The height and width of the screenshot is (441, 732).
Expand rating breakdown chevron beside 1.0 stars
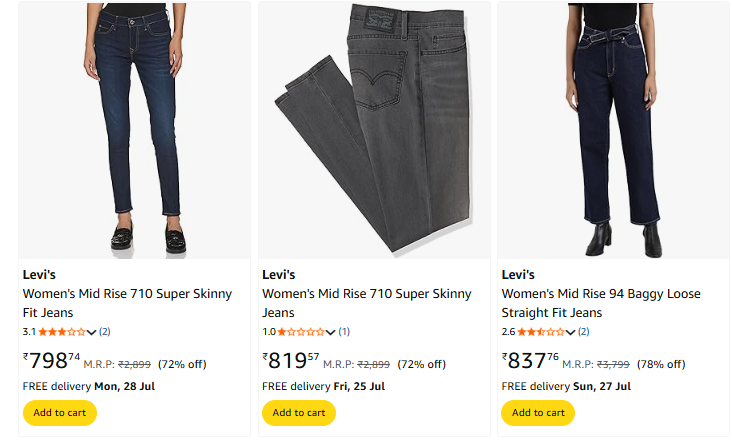(331, 332)
